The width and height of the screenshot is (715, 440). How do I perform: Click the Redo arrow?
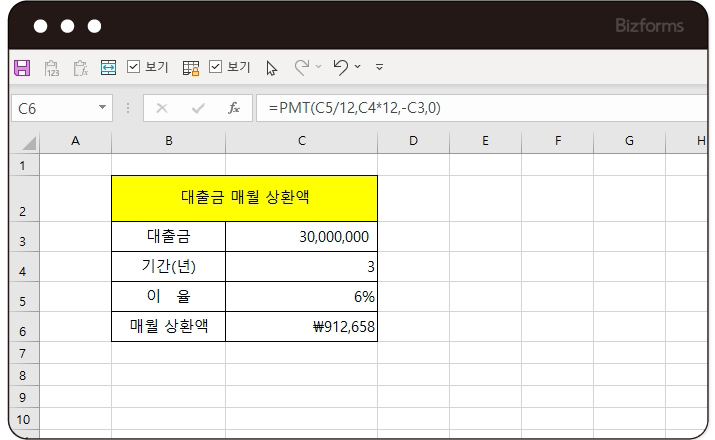302,67
